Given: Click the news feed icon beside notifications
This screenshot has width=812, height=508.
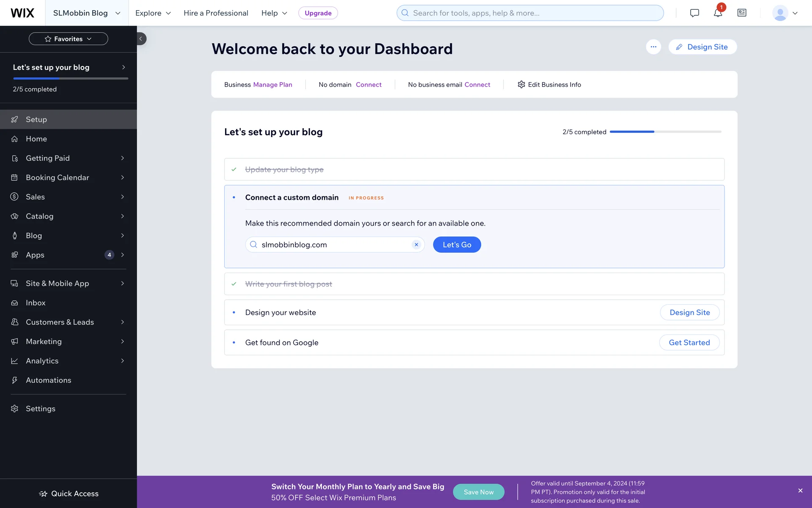Looking at the screenshot, I should coord(742,13).
